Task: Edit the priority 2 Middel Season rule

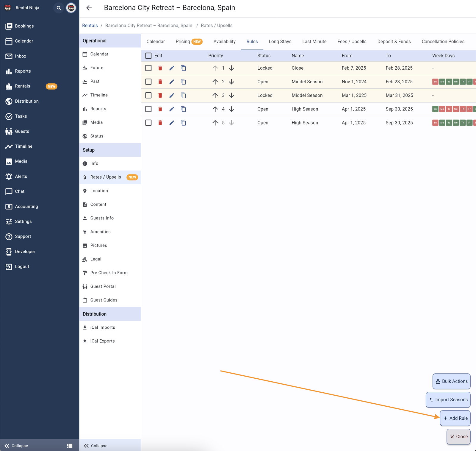Action: click(x=172, y=82)
